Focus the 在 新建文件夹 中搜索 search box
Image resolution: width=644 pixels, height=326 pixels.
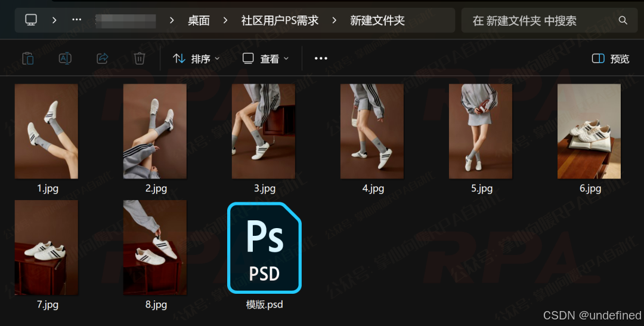[x=549, y=20]
